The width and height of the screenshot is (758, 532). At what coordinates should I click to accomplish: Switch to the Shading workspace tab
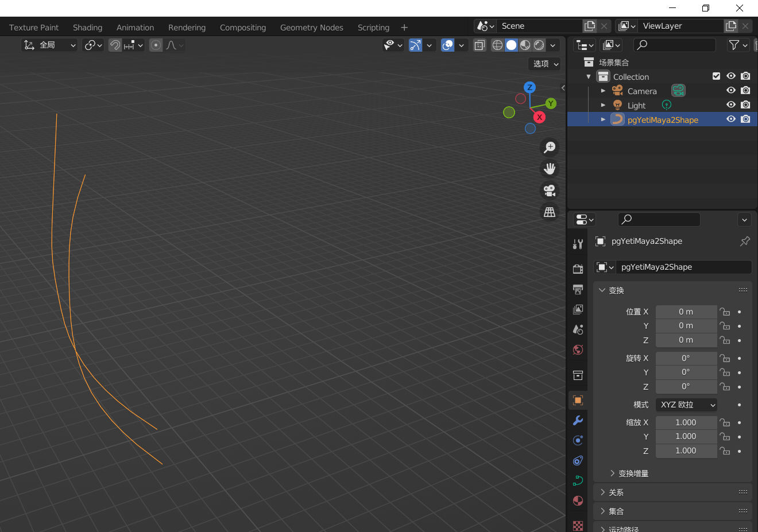[x=87, y=28]
